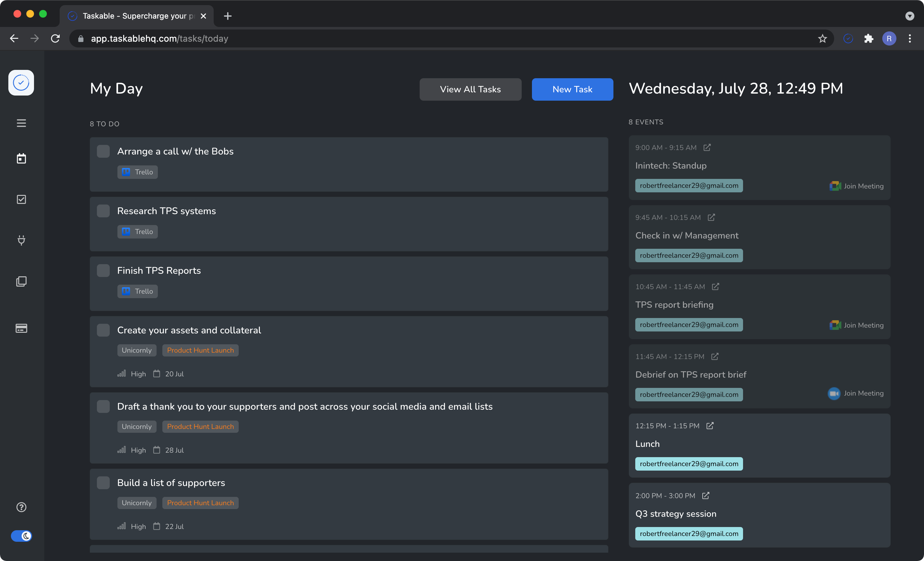
Task: Open Chrome's three-dot menu
Action: (x=910, y=38)
